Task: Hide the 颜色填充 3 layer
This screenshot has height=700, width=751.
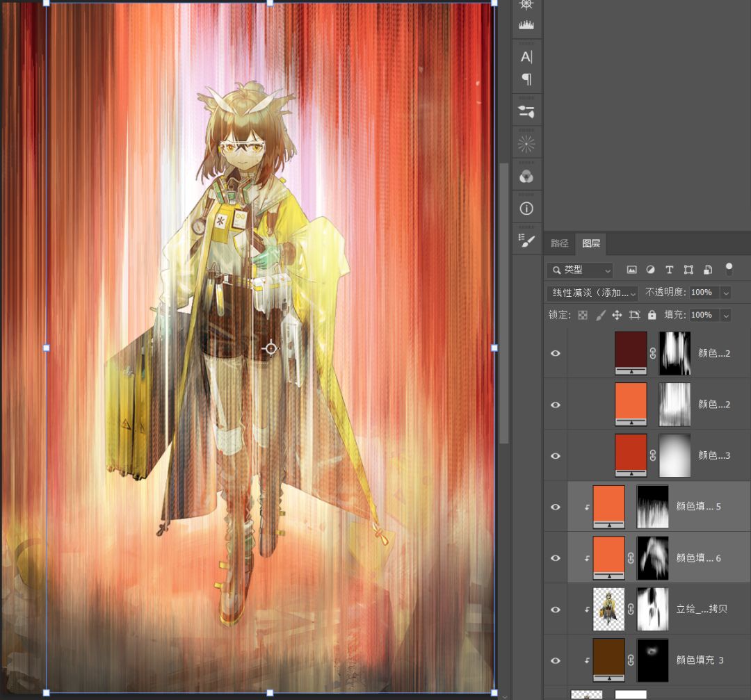Action: click(x=555, y=660)
